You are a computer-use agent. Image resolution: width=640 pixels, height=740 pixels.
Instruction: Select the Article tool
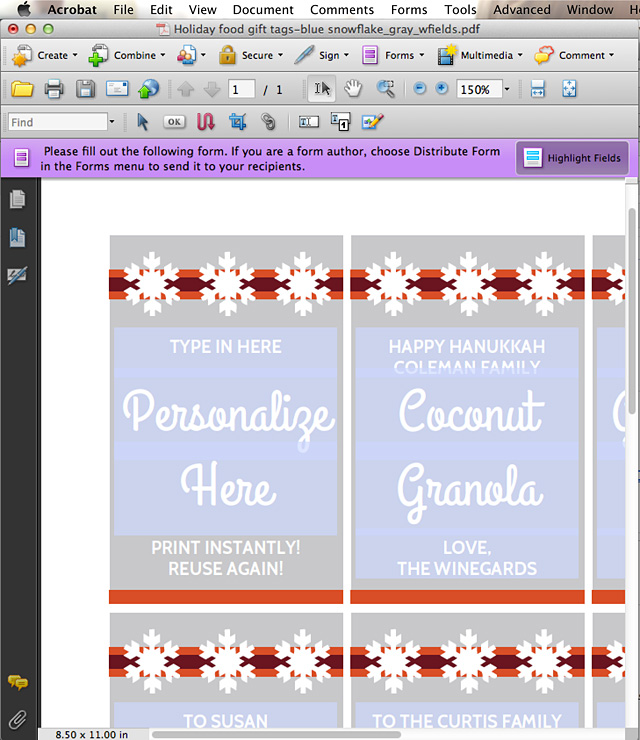click(x=205, y=122)
